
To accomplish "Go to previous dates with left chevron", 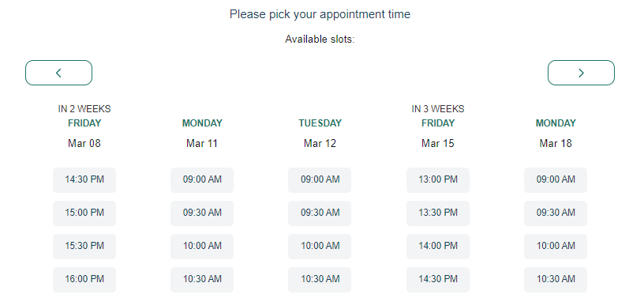I will (x=58, y=73).
